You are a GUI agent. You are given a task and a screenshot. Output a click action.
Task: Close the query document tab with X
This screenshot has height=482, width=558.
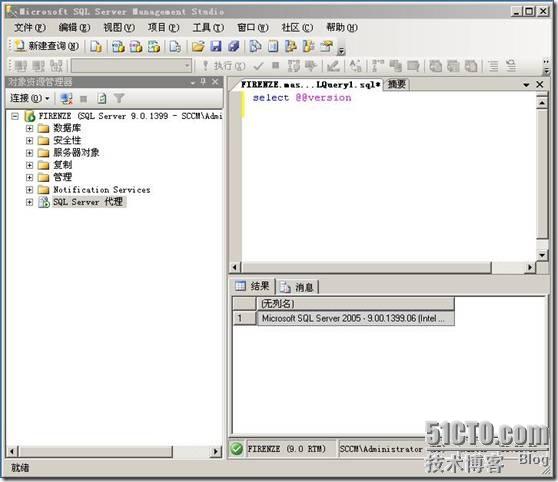pos(540,84)
